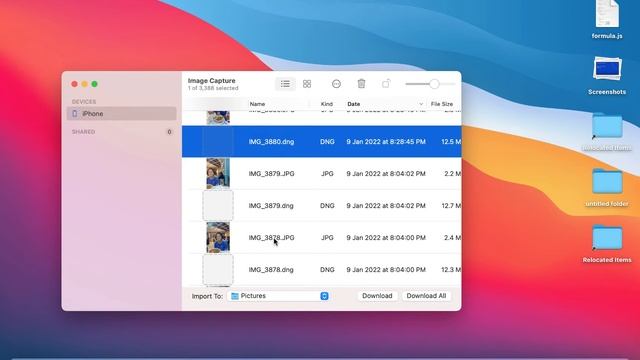The width and height of the screenshot is (640, 360).
Task: Click the IMG_3878.JPG photo thumbnail
Action: coord(218,237)
